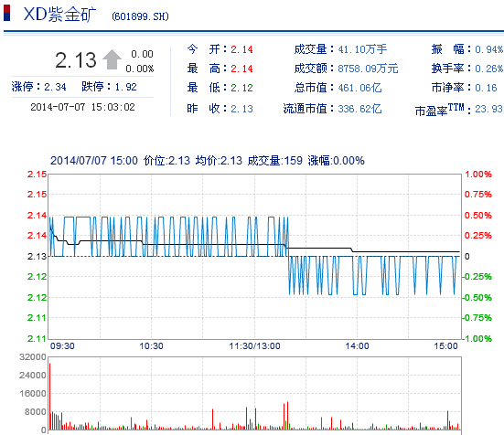Click the 市净率 value 0.16
This screenshot has height=435, width=504.
pyautogui.click(x=486, y=88)
